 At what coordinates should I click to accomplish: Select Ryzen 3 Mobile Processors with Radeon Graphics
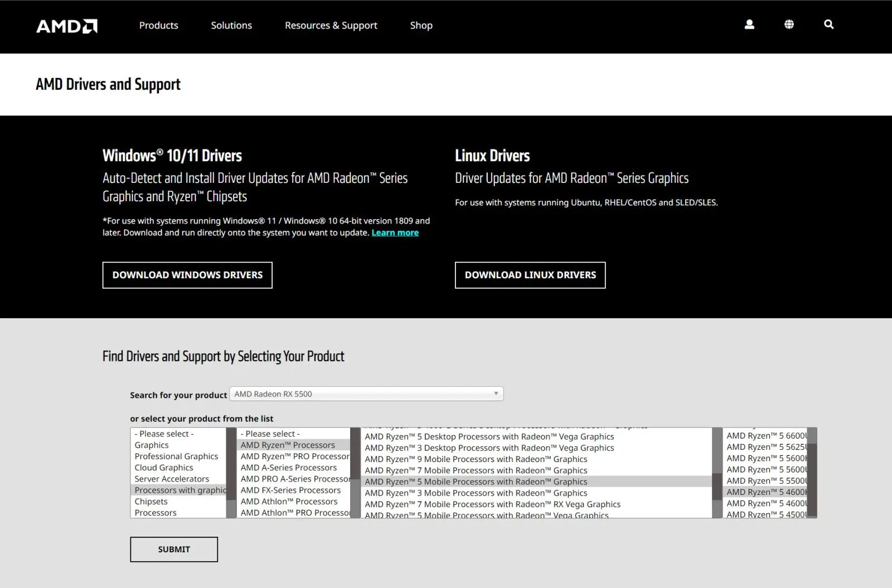coord(537,493)
